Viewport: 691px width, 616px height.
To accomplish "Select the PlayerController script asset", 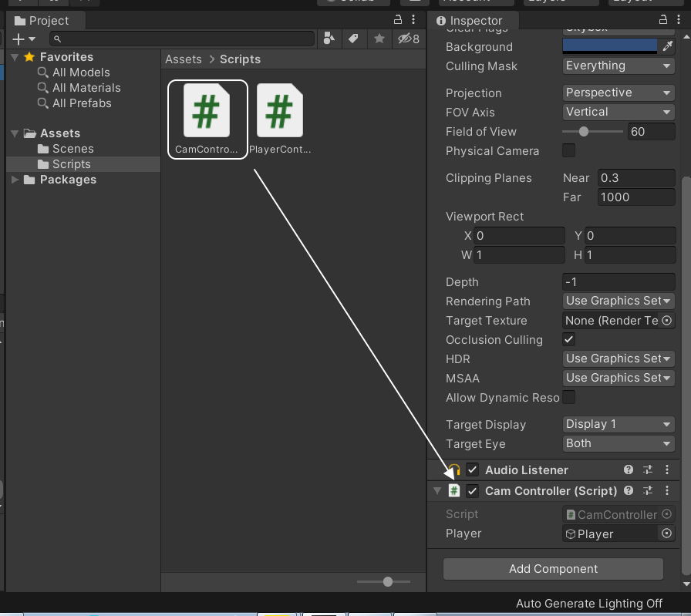I will (280, 119).
